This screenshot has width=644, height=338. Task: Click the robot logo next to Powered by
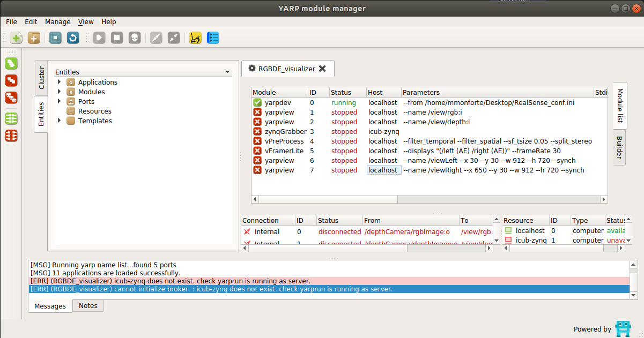[x=623, y=329]
